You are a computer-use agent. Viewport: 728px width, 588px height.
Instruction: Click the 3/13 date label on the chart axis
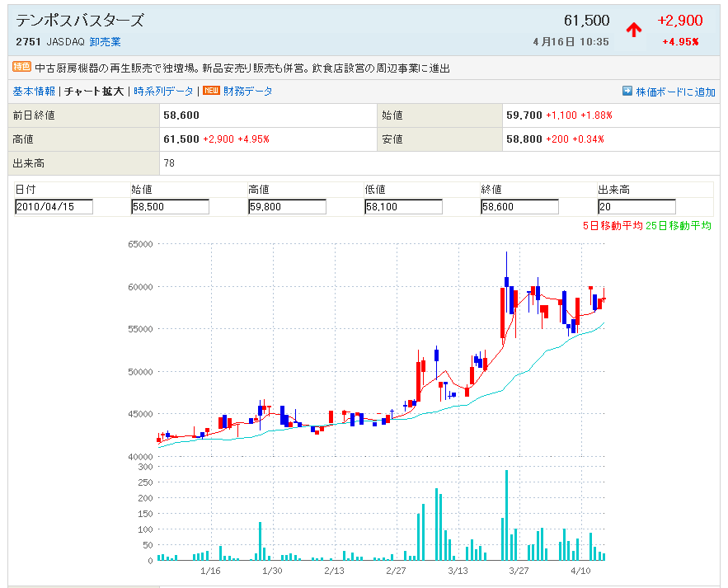click(x=458, y=571)
